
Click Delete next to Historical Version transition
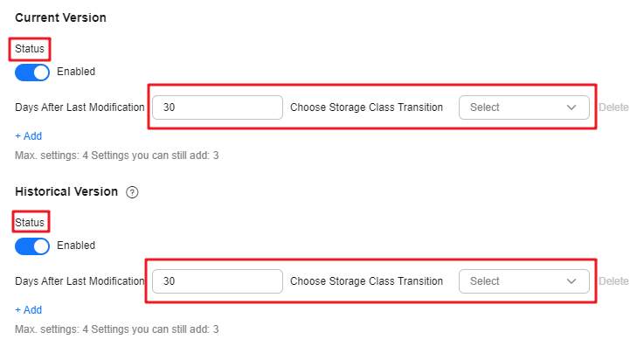pyautogui.click(x=613, y=281)
